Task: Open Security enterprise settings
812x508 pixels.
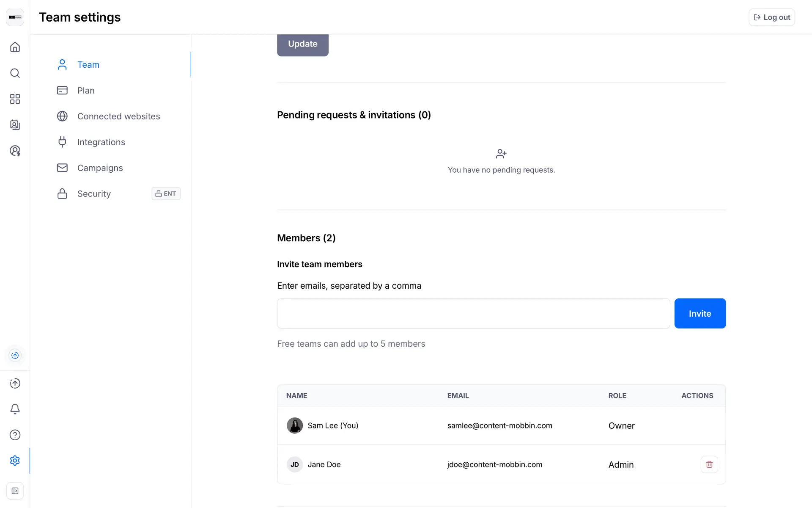Action: coord(94,194)
